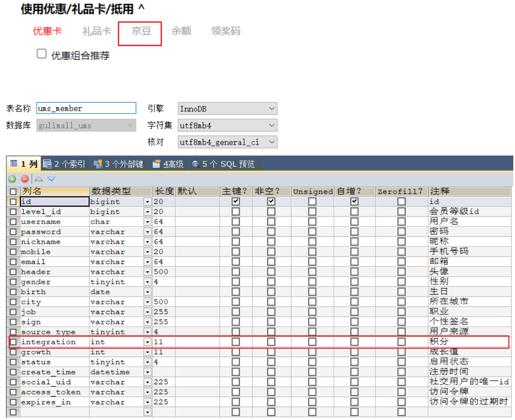Click the 注释 column header
Screen dimensions: 515x420
point(470,191)
